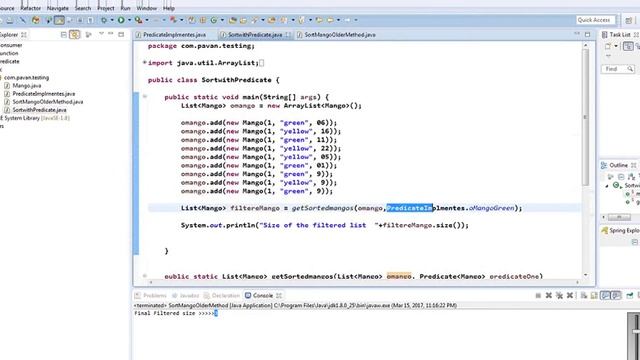Collapse All in Package Explorer toolbar
This screenshot has width=640, height=360.
pos(64,35)
